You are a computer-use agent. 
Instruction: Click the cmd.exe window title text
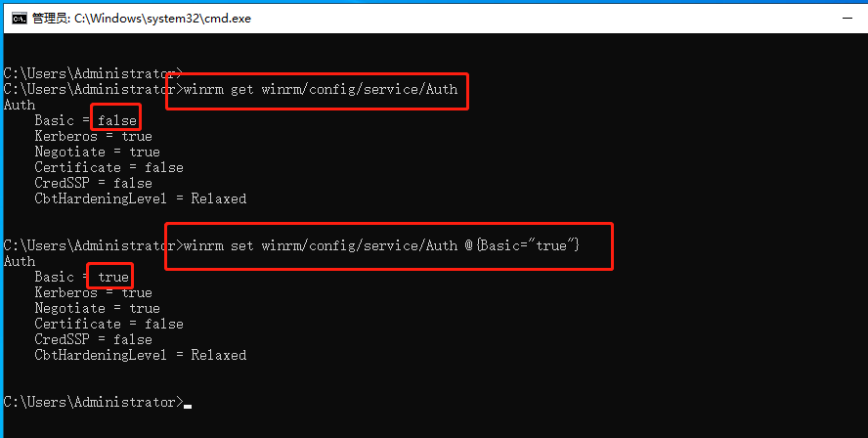coord(142,19)
